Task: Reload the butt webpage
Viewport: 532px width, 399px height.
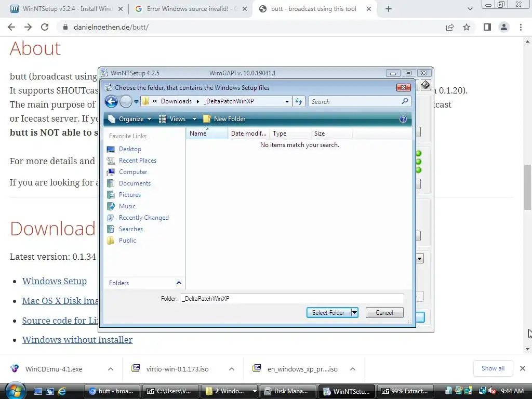Action: tap(45, 27)
